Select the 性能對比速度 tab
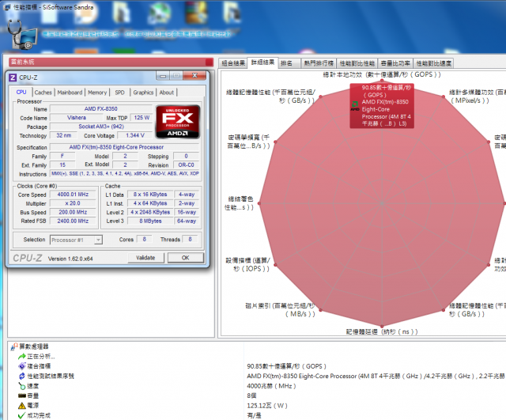Image resolution: width=506 pixels, height=420 pixels. (x=434, y=63)
